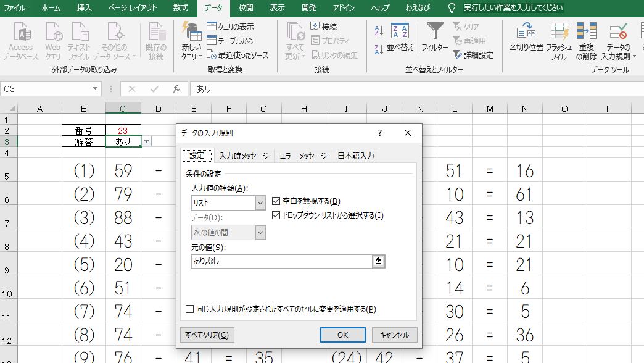644x363 pixels.
Task: Click the formula bar cancel X icon
Action: click(x=132, y=89)
